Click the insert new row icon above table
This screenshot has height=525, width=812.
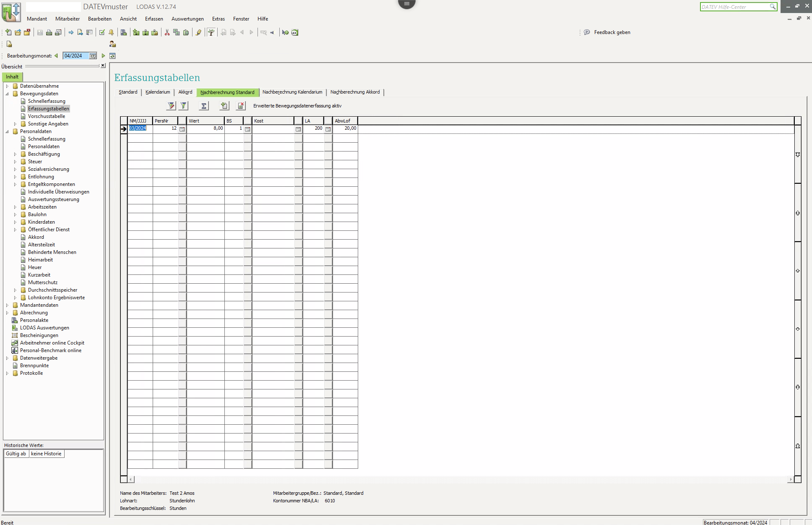[x=224, y=106]
